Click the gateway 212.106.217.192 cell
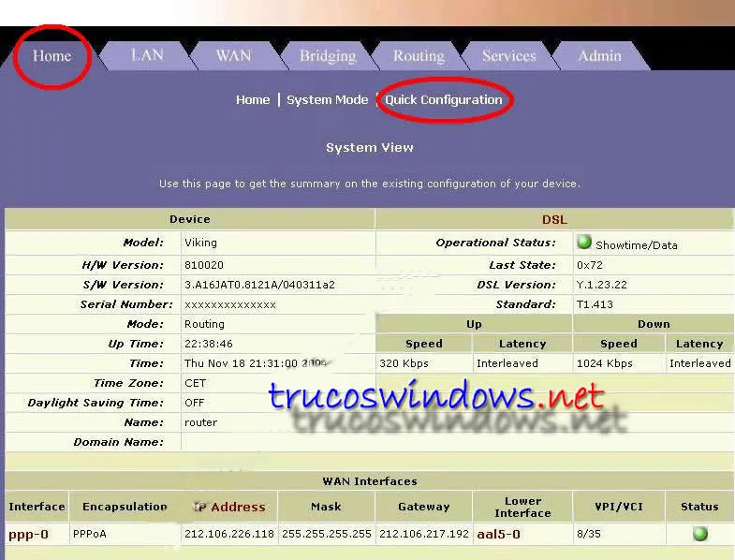This screenshot has height=560, width=735. click(423, 535)
